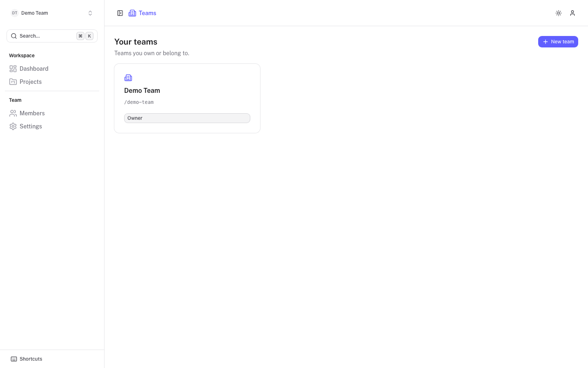Click the Dashboard grid icon
Viewport: 588px width, 368px height.
[x=13, y=69]
